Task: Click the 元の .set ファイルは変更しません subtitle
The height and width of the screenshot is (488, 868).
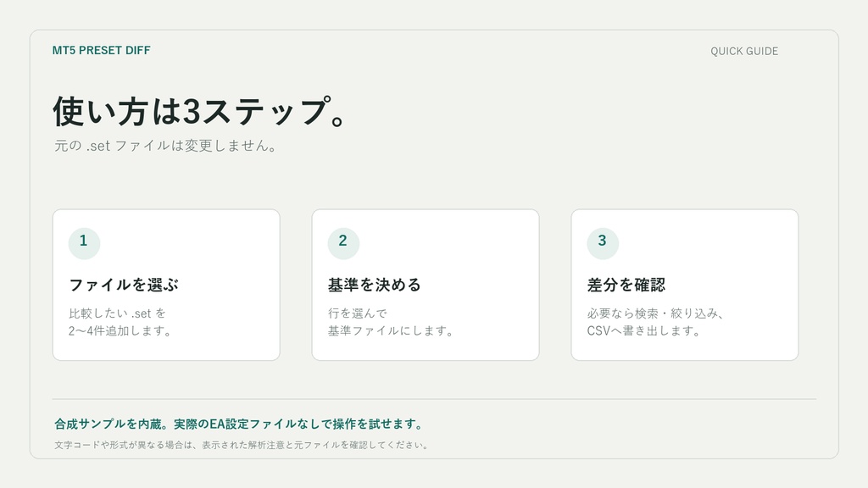Action: 165,146
